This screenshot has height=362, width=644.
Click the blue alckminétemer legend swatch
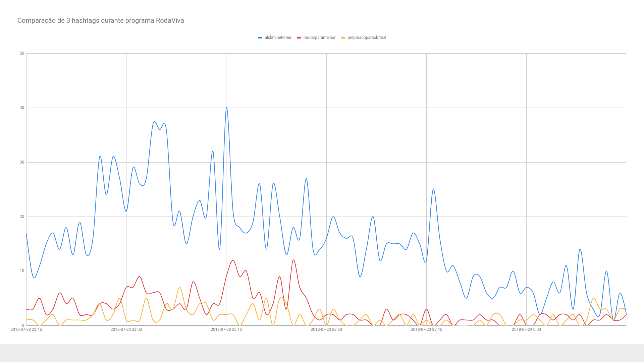click(260, 38)
